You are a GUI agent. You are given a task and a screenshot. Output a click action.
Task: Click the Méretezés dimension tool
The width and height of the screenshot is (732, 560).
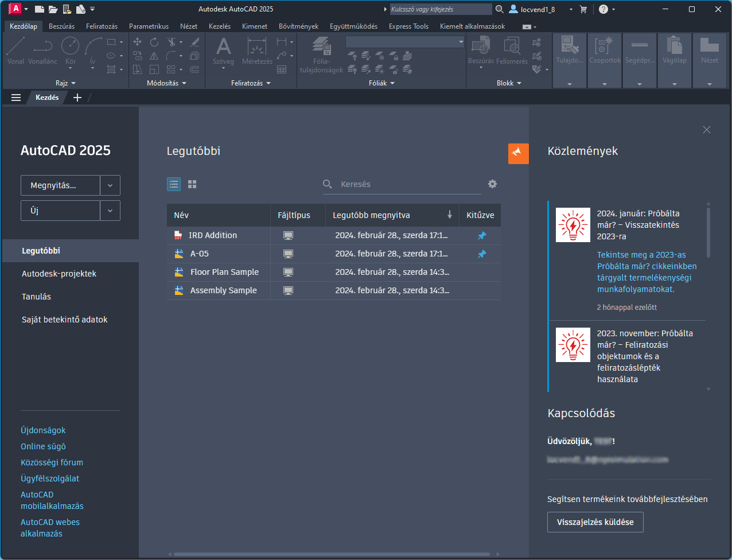pyautogui.click(x=257, y=50)
